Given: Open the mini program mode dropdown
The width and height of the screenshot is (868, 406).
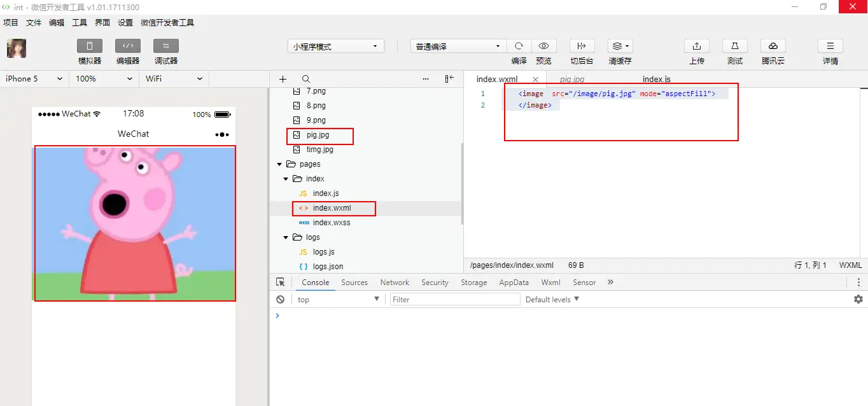Looking at the screenshot, I should [335, 46].
